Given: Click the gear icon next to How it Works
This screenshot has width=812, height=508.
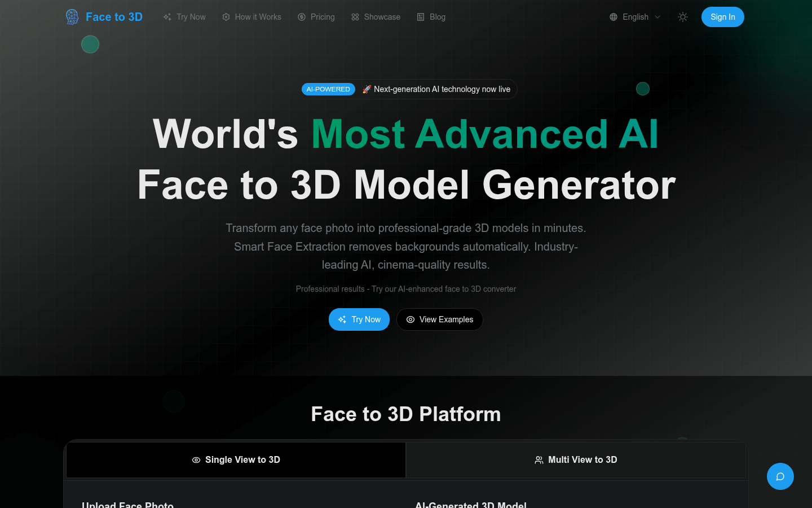Looking at the screenshot, I should pos(226,17).
